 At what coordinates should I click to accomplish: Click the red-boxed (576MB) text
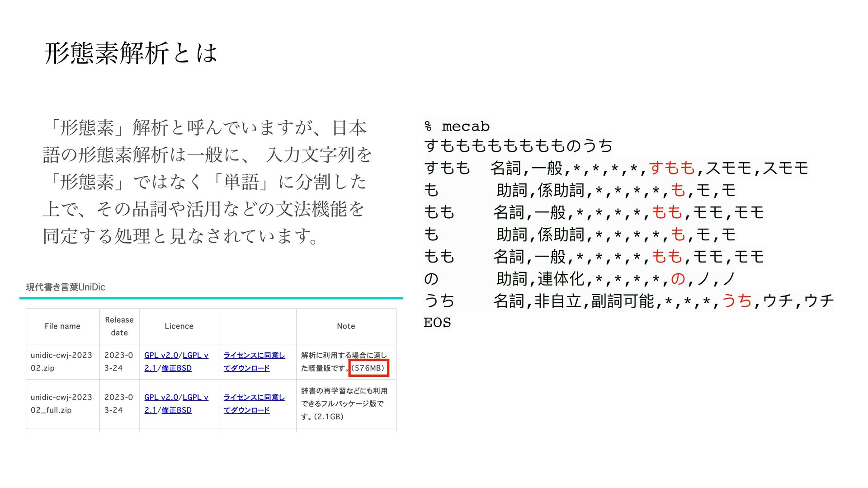pos(368,368)
